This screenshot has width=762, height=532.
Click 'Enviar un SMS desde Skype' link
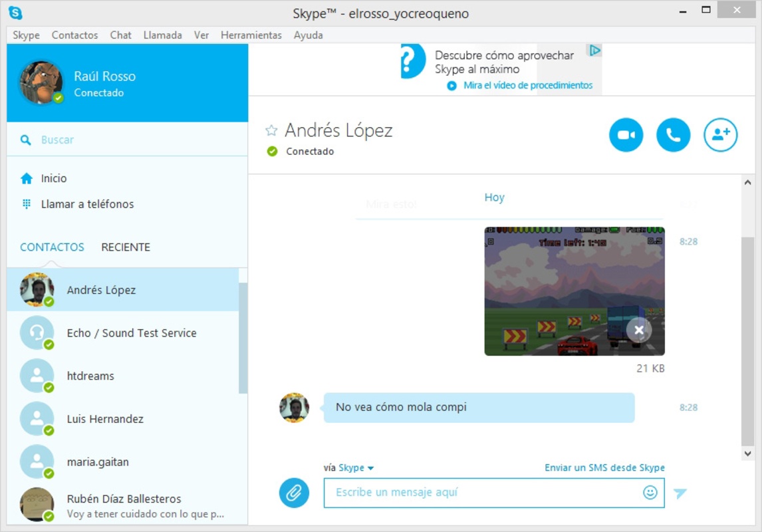[x=604, y=467]
